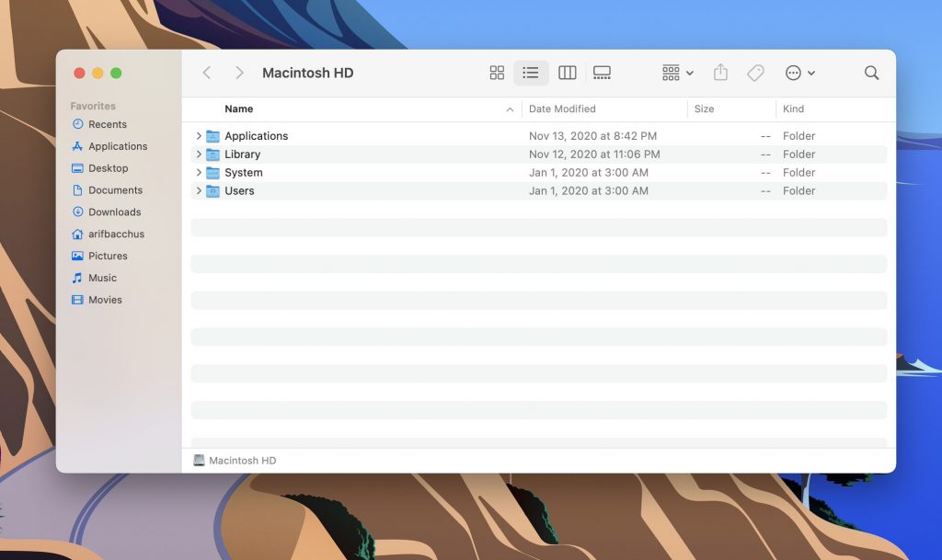942x560 pixels.
Task: Open the More actions ellipsis menu
Action: point(799,73)
